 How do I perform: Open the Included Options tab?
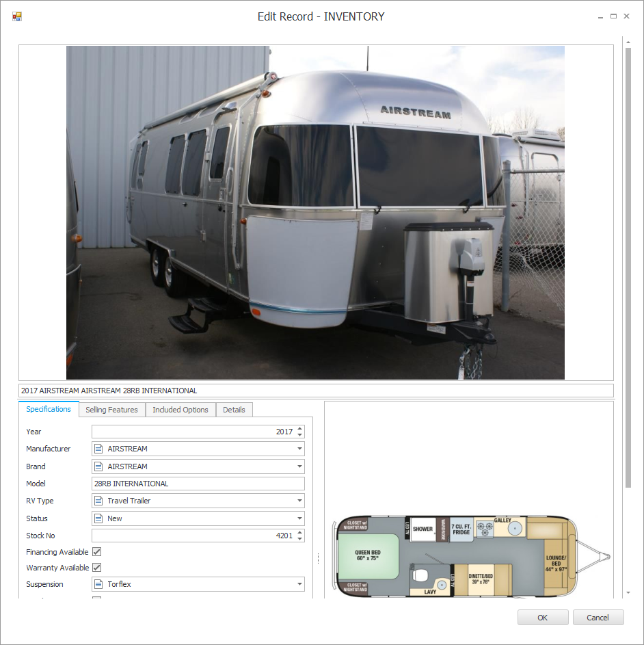point(180,410)
